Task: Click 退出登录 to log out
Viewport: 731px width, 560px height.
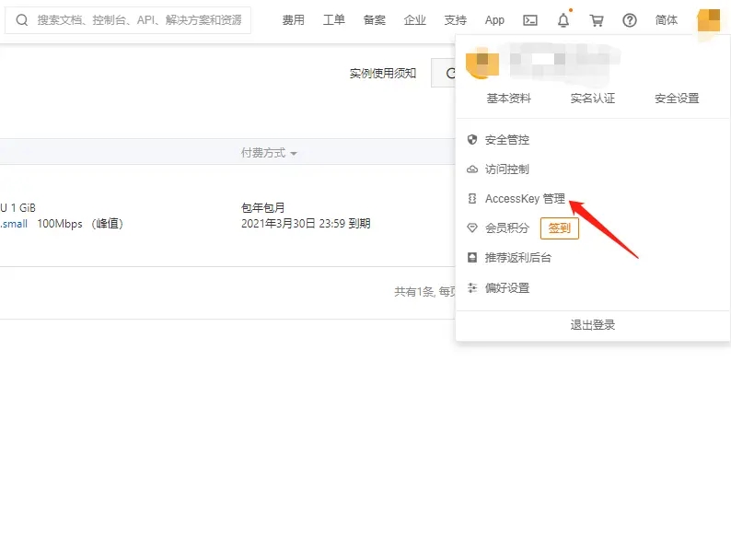Action: click(593, 325)
